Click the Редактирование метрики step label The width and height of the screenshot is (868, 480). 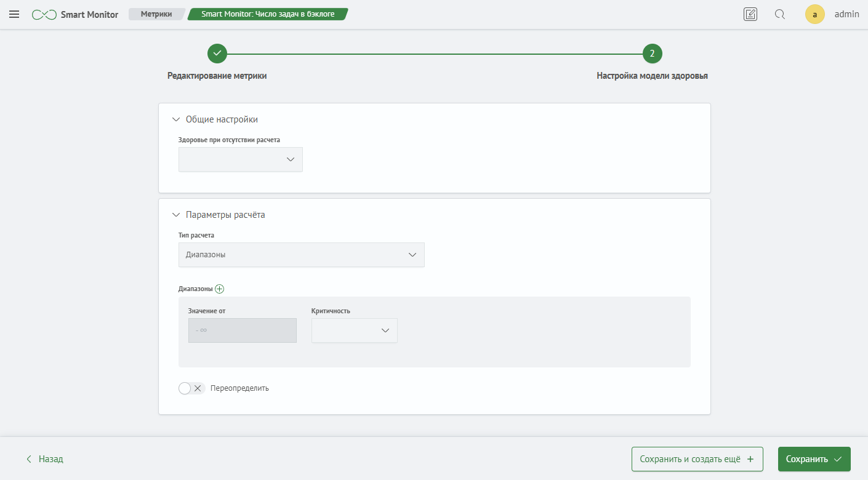pos(217,76)
